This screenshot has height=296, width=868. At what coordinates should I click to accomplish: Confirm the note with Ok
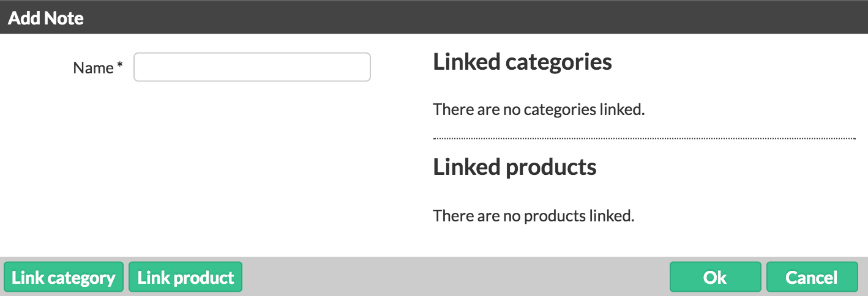tap(715, 277)
